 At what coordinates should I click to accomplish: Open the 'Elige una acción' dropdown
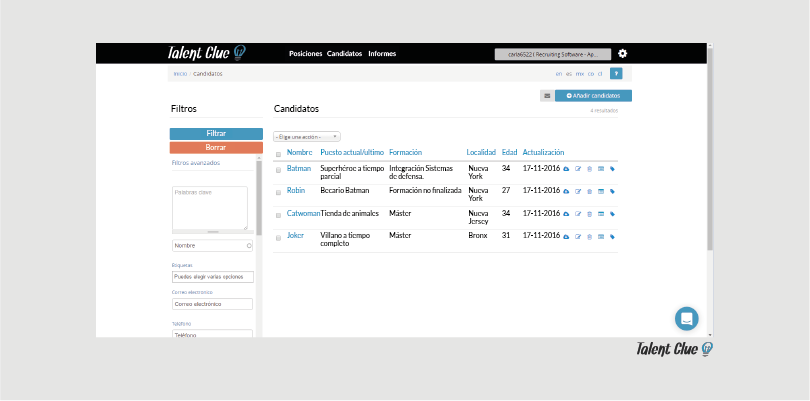[307, 136]
